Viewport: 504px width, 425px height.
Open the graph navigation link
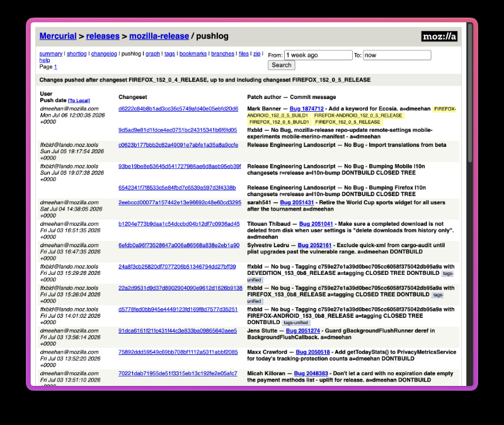152,54
